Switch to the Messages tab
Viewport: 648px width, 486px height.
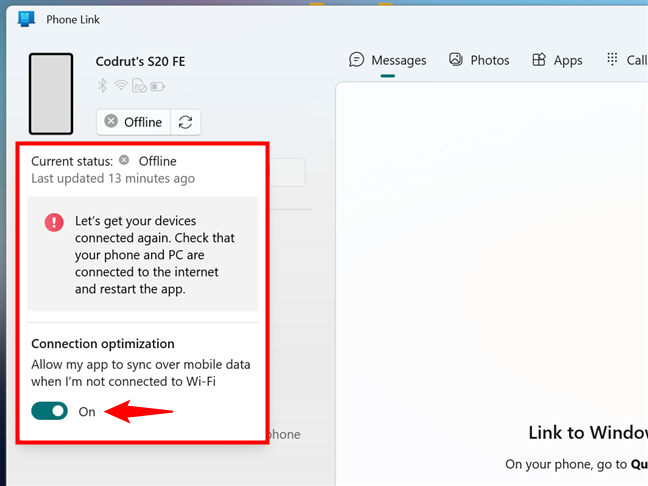[388, 61]
